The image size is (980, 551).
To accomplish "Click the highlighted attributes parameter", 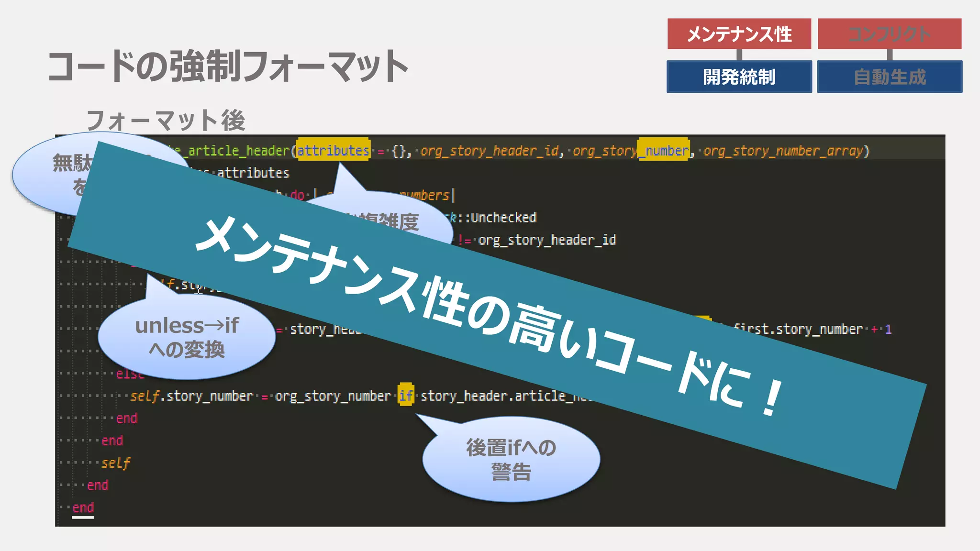I will [333, 151].
